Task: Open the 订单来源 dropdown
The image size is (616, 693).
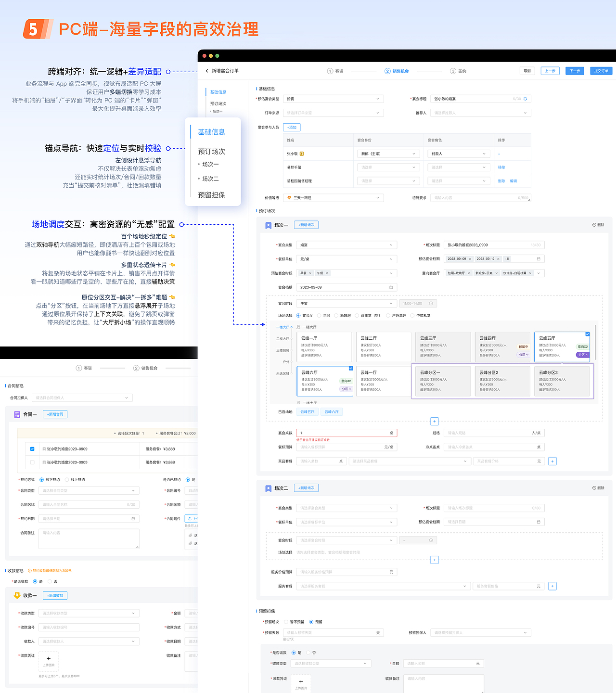Action: click(333, 113)
